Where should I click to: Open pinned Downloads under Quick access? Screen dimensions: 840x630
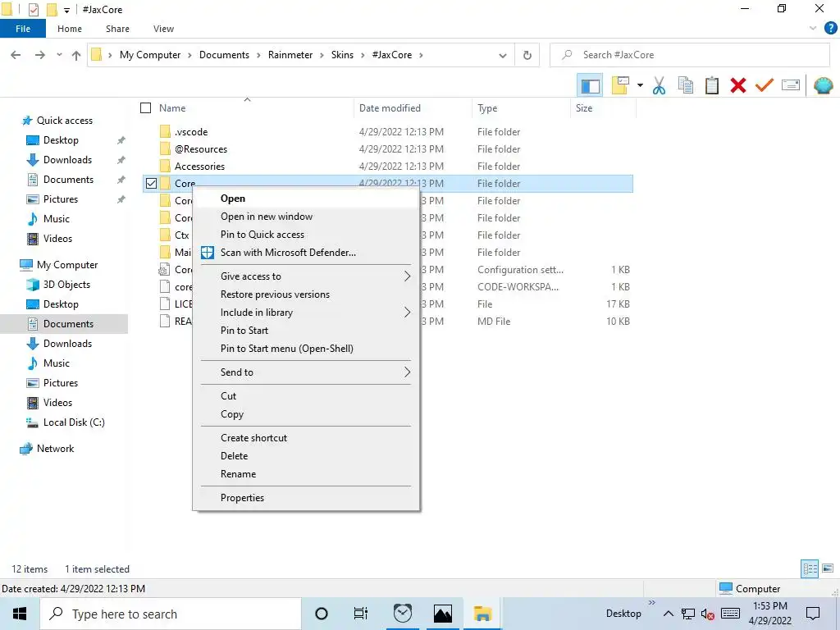point(67,160)
